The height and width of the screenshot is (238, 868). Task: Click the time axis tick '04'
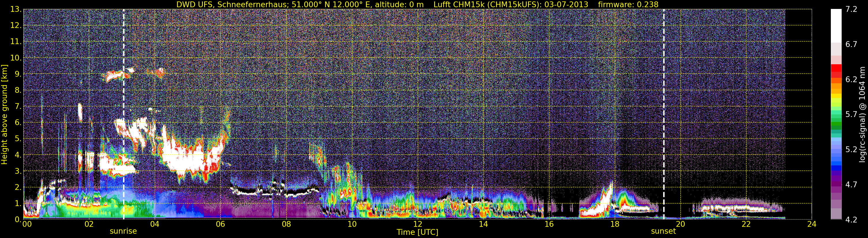pos(155,224)
